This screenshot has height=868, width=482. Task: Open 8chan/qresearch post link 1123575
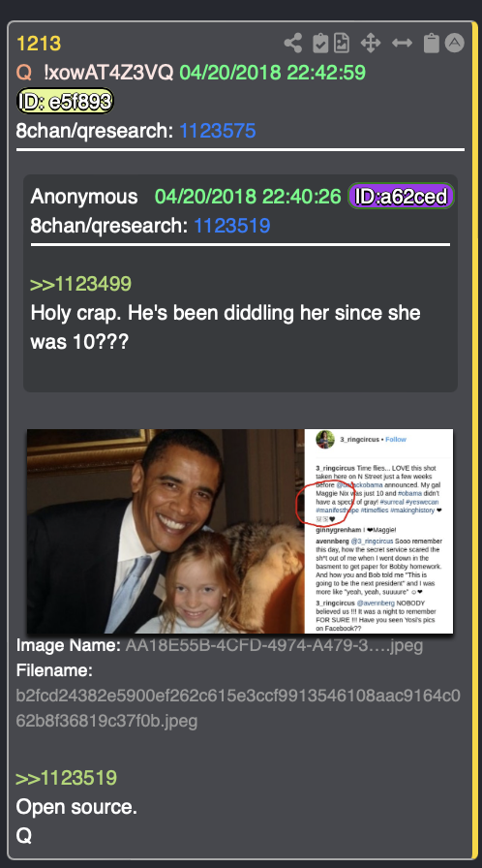(217, 131)
